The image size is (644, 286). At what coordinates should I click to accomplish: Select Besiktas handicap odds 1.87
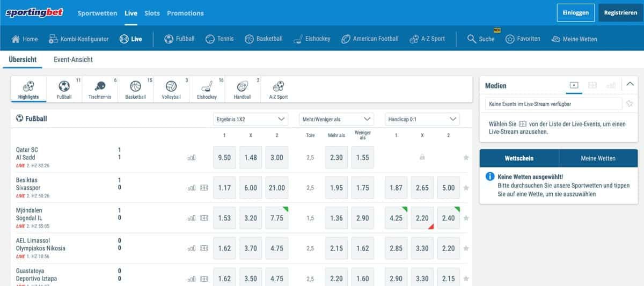tap(396, 188)
